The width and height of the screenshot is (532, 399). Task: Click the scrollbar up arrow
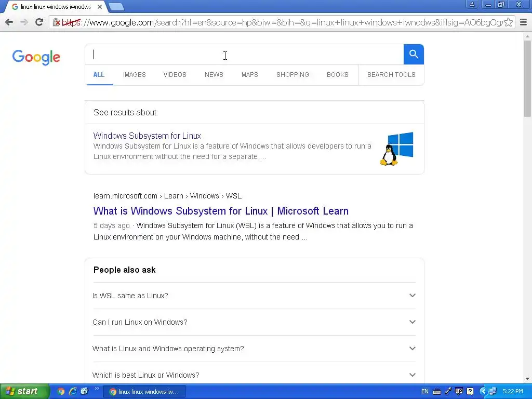(x=528, y=36)
